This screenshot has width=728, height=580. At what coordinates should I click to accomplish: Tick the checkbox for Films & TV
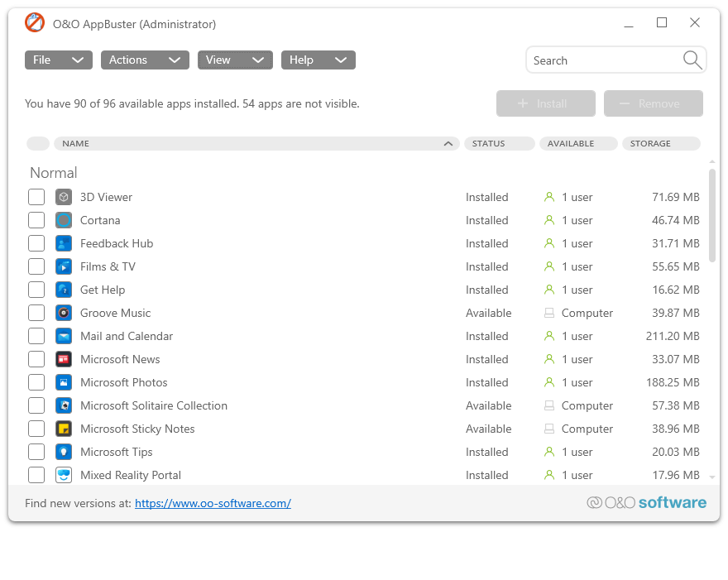[36, 266]
